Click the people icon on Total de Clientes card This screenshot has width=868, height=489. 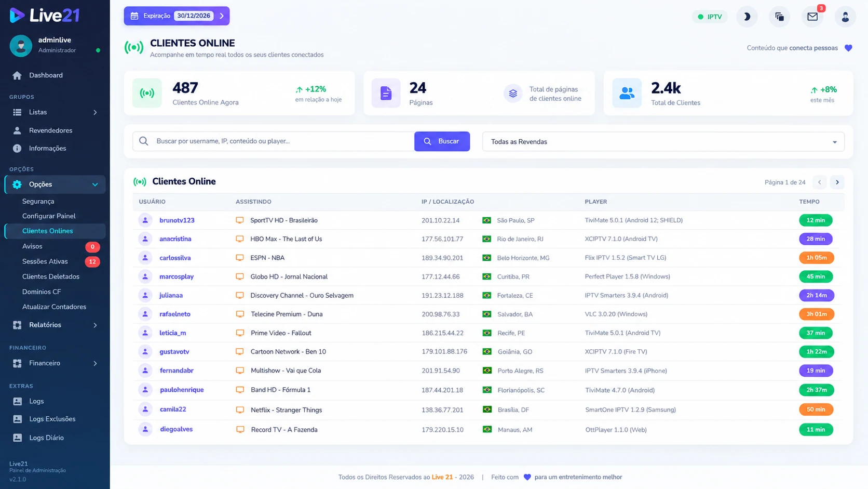pos(627,93)
